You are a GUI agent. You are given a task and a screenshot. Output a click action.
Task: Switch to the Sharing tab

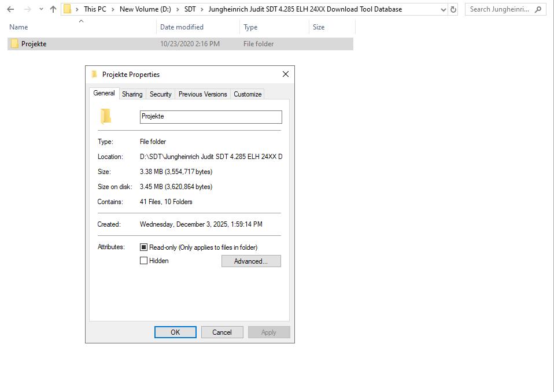coord(132,94)
